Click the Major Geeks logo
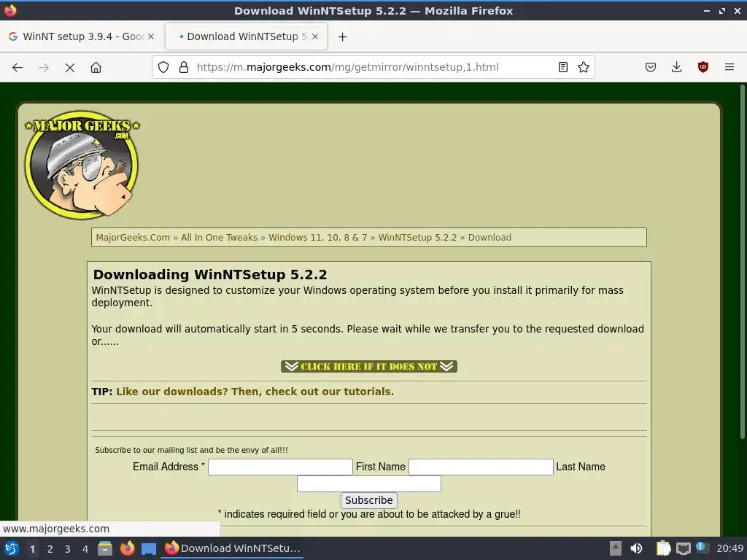The image size is (747, 560). click(82, 165)
